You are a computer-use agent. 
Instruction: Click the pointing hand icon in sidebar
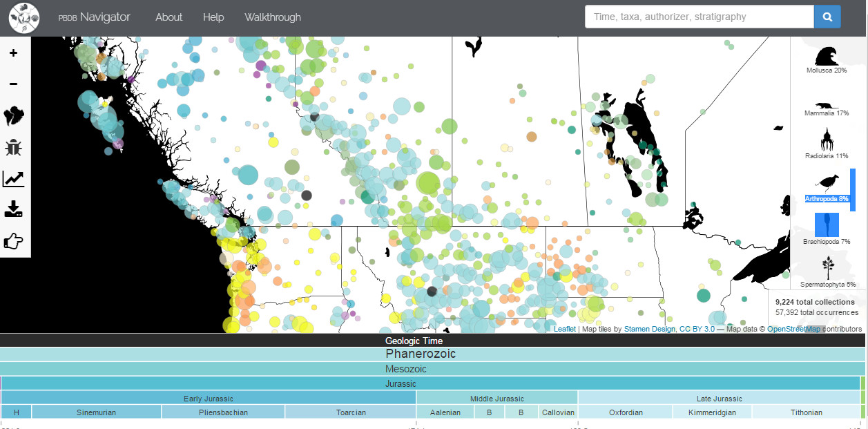(14, 240)
